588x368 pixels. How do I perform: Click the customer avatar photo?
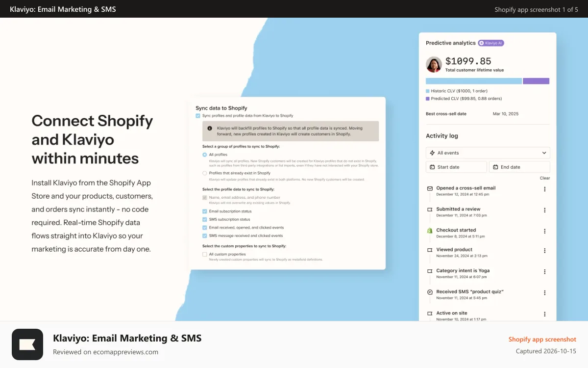(x=434, y=65)
